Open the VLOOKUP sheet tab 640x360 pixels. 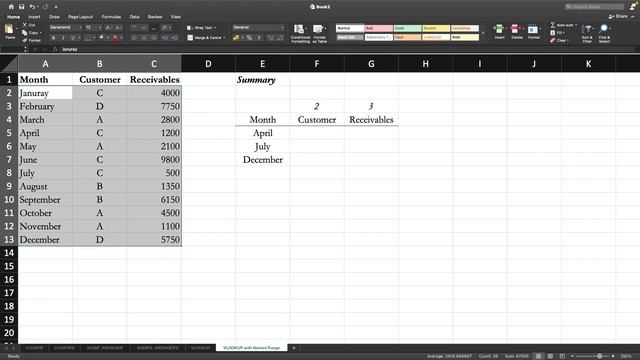tap(200, 348)
